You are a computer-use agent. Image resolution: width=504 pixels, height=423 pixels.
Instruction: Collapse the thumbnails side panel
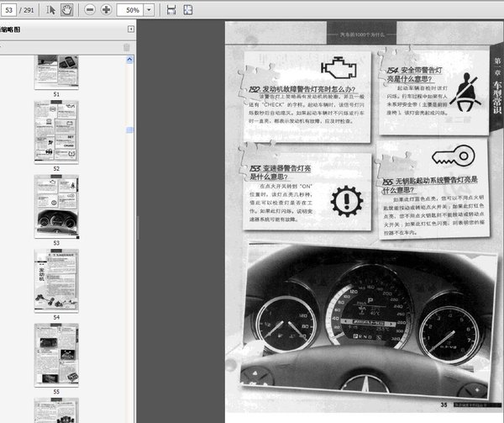coord(130,29)
